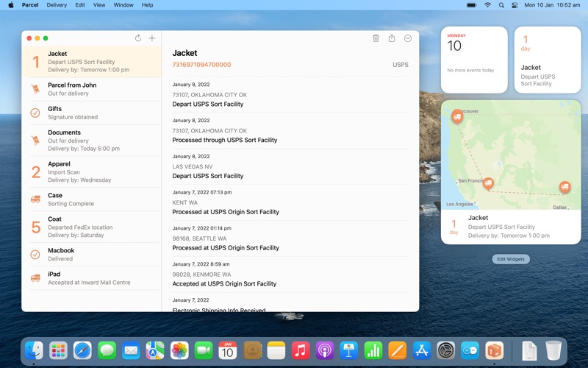Click tracking number 7316971094700000
Viewport: 588px width, 368px height.
[x=201, y=65]
